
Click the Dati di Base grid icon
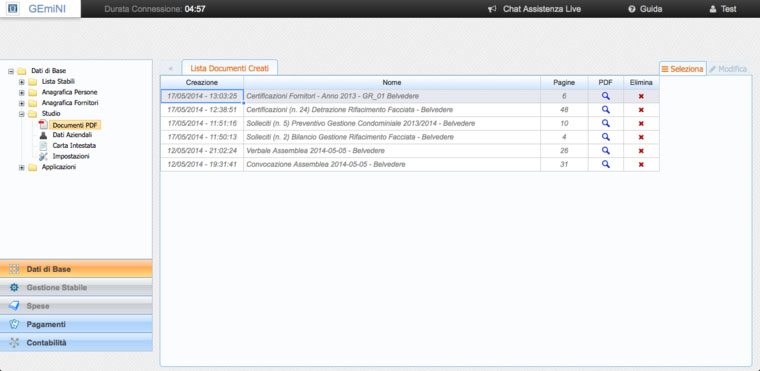pos(14,269)
